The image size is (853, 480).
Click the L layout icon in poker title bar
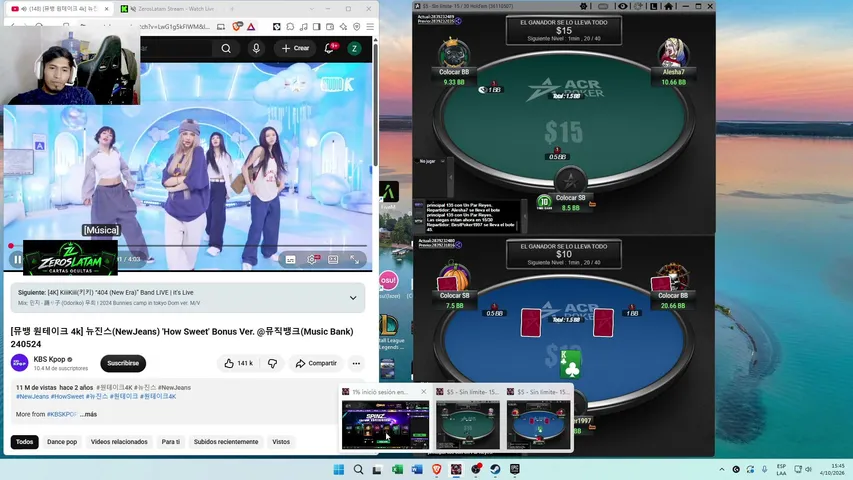coord(653,6)
